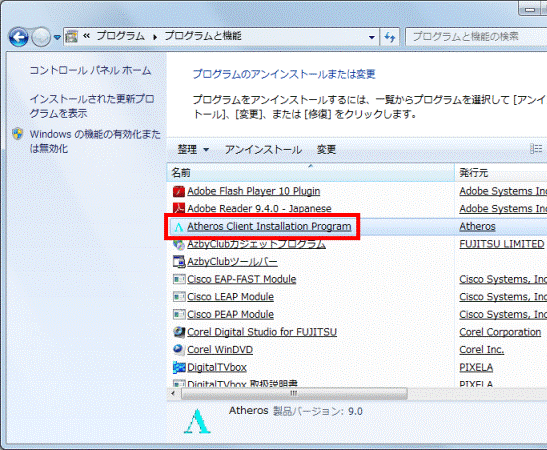Expand the address bar history dropdown

point(372,37)
